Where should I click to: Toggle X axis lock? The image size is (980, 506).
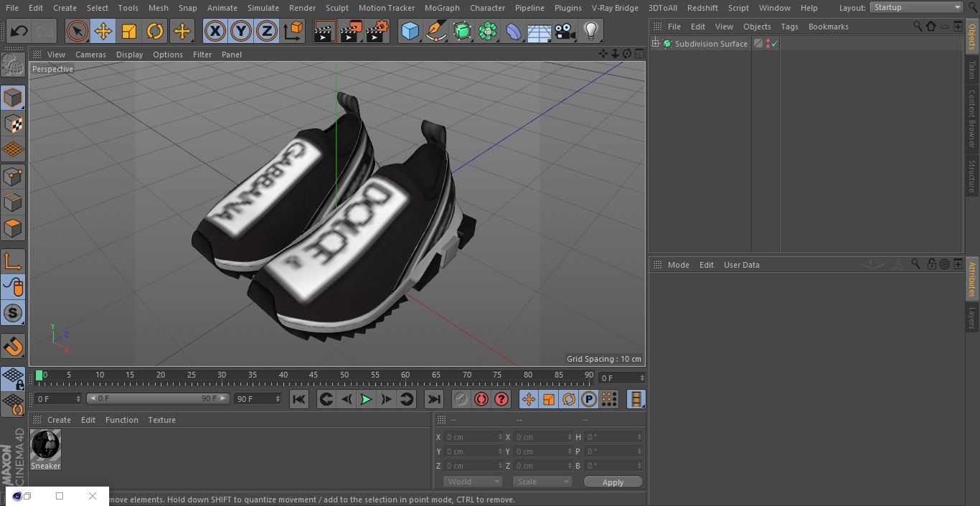coord(215,31)
